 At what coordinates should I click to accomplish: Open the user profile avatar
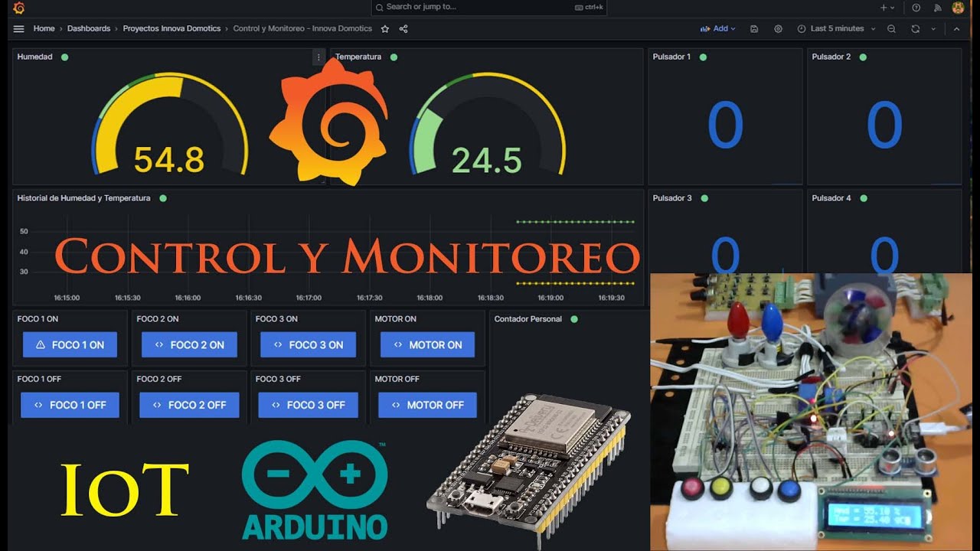pyautogui.click(x=958, y=8)
